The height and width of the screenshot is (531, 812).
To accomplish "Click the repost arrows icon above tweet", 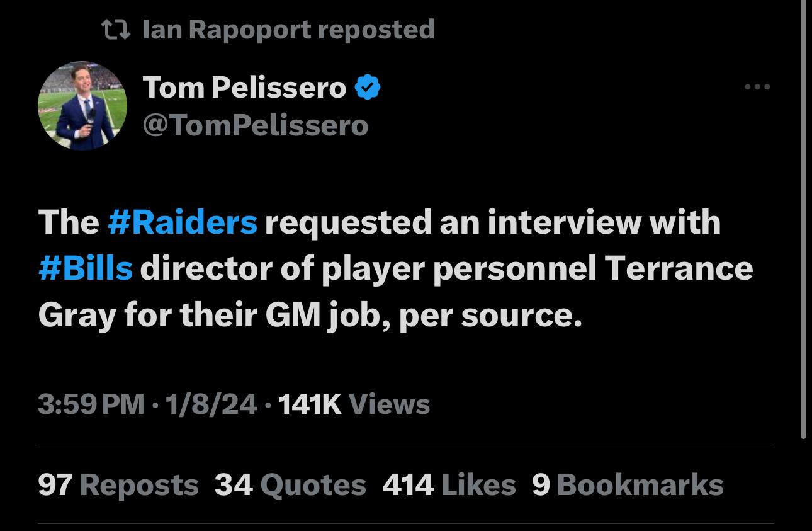I will click(115, 29).
